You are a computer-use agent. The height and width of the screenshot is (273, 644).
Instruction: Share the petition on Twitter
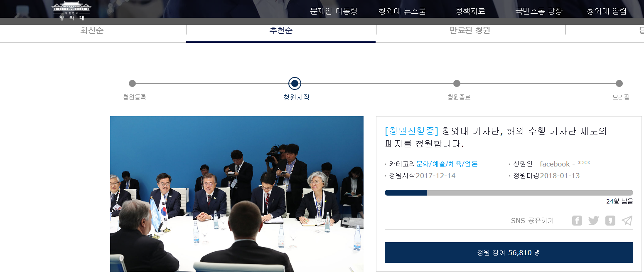point(594,221)
